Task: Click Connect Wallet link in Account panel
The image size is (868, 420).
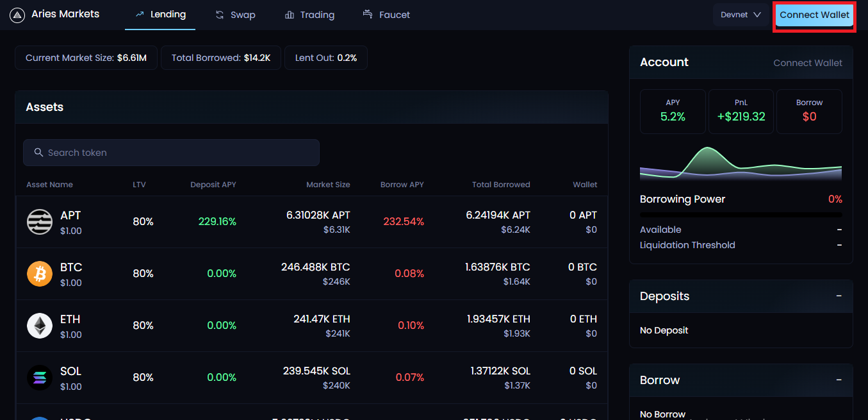Action: pos(808,63)
